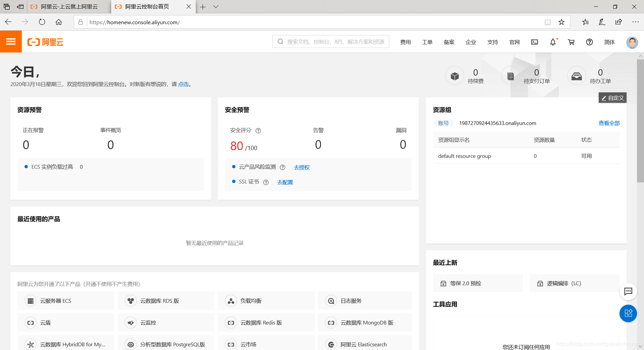
Task: Open 云市场 product
Action: click(266, 343)
